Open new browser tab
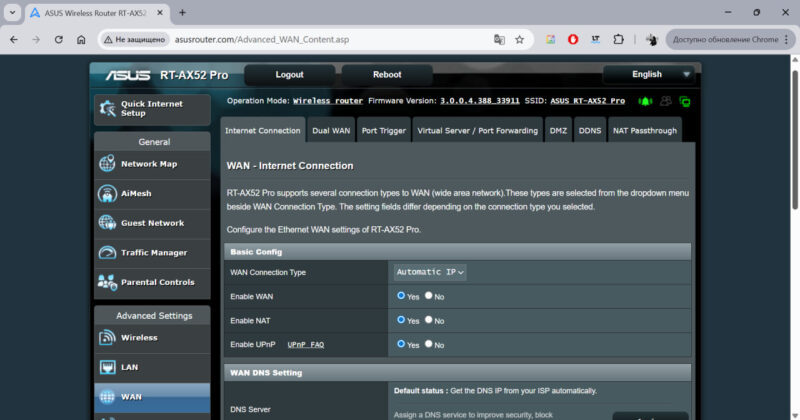The image size is (800, 420). point(182,13)
